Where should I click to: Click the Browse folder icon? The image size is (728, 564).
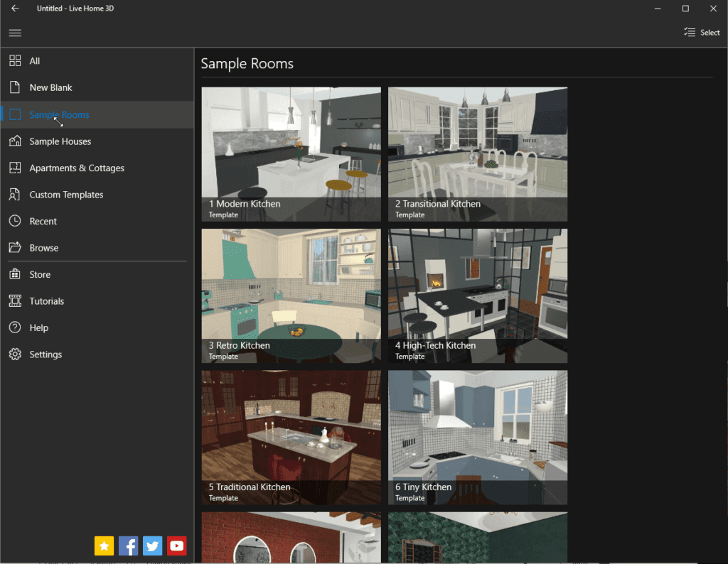(x=15, y=248)
